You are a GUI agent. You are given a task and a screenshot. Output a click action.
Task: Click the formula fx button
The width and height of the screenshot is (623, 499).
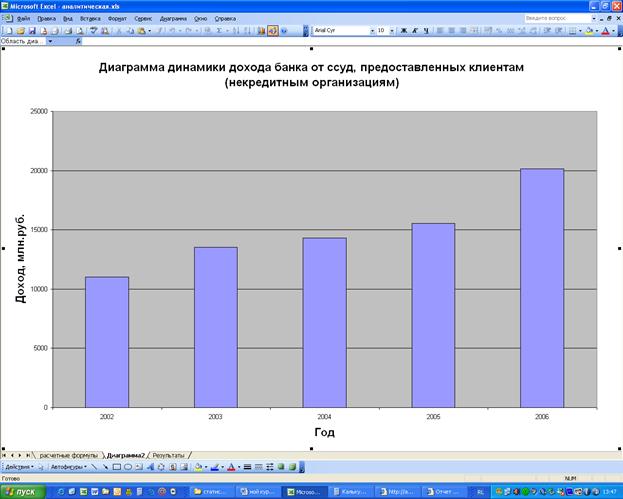point(78,41)
